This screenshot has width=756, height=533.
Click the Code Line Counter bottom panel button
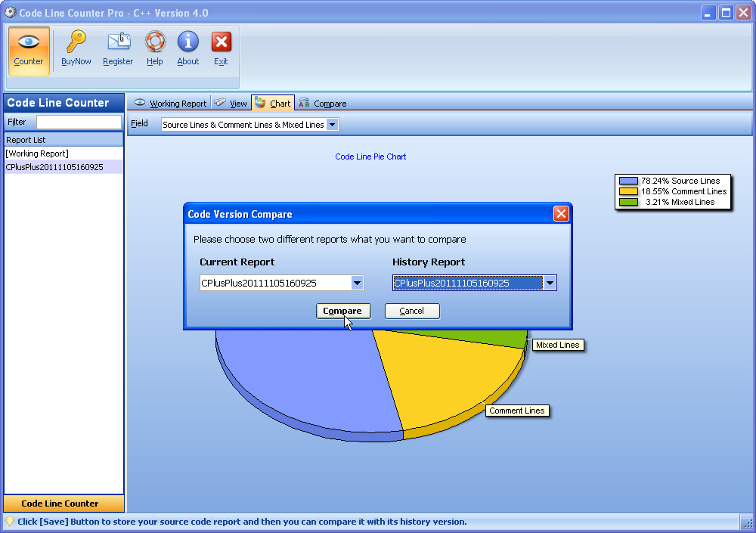(64, 503)
